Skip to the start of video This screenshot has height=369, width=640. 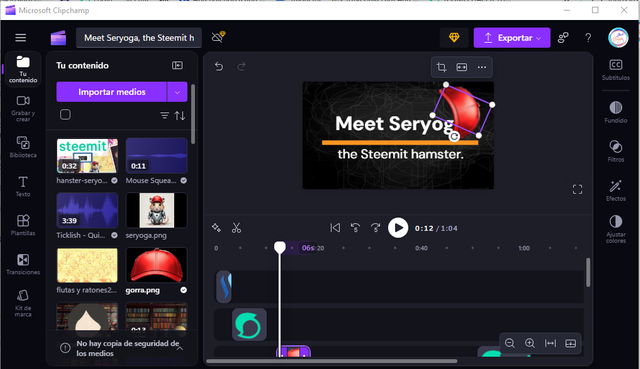(335, 228)
